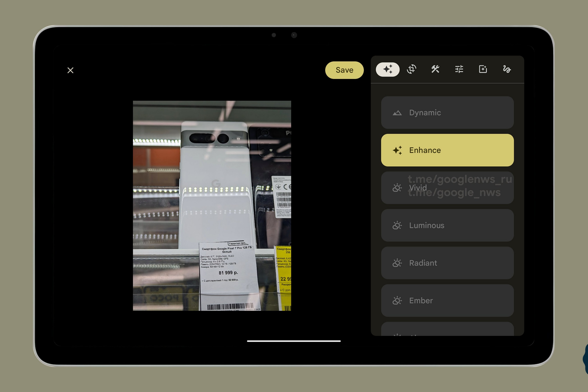Apply the Vivid suggestion

click(x=447, y=188)
